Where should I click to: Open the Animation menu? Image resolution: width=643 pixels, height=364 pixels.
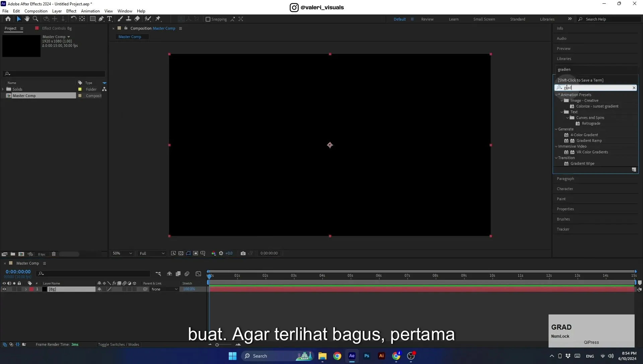90,11
